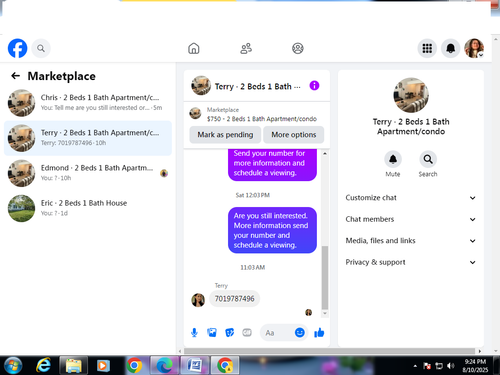Viewport: 500px width, 375px height.
Task: Go to the Home feed icon
Action: 194,48
